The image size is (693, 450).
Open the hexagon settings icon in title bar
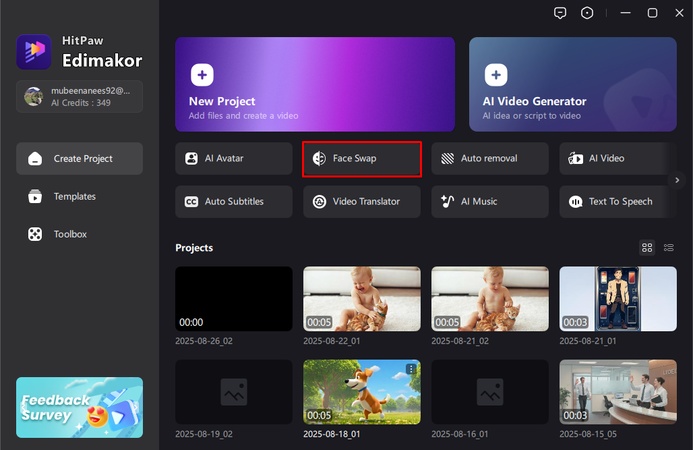(x=587, y=13)
